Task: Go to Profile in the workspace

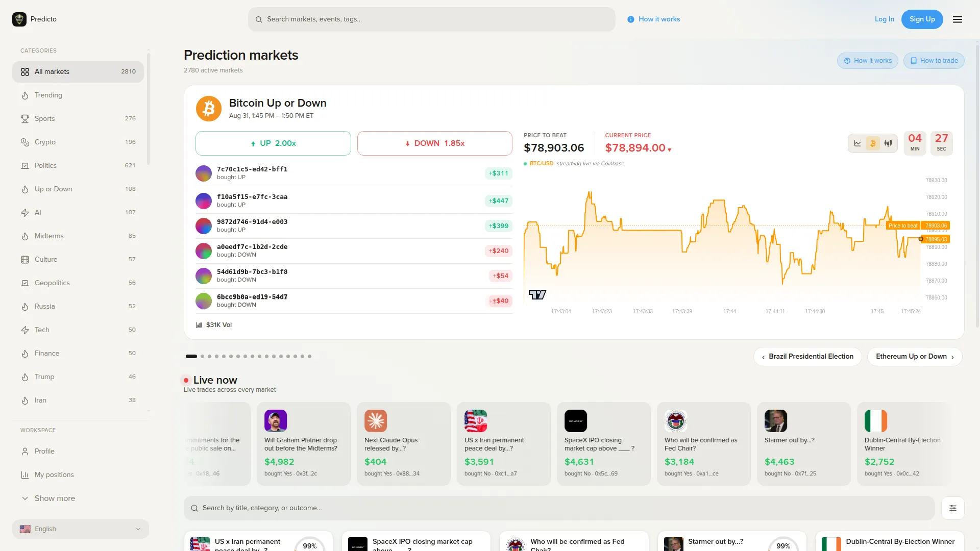Action: 81,452
